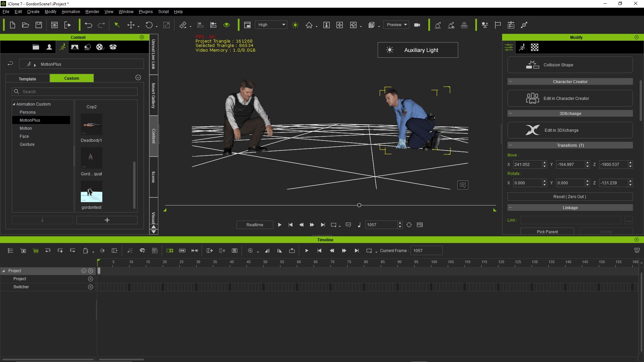644x362 pixels.
Task: Open the Media reel tab in Content
Action: point(100,47)
